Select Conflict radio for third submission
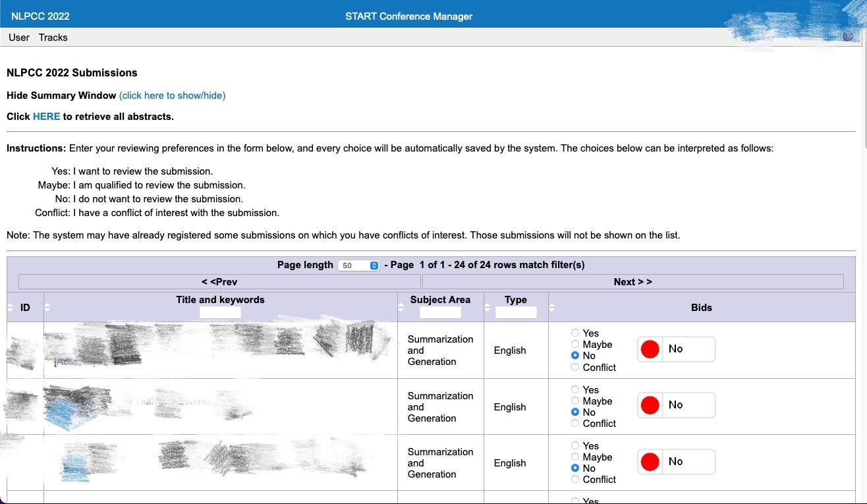 tap(575, 479)
